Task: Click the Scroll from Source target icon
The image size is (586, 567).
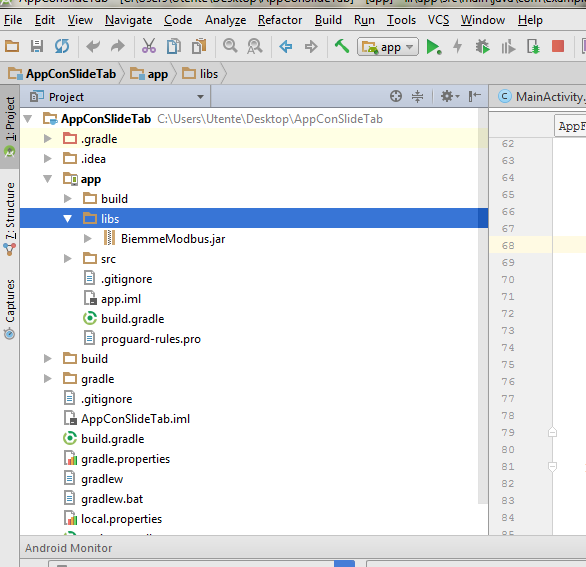Action: (396, 96)
